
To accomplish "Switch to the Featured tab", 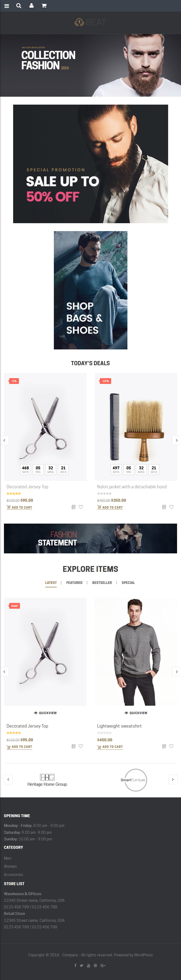I will pyautogui.click(x=74, y=582).
